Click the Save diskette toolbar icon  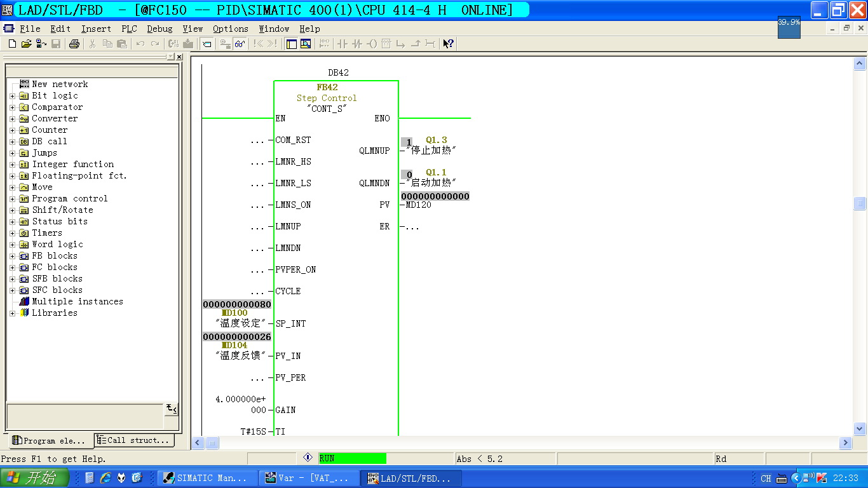click(56, 44)
